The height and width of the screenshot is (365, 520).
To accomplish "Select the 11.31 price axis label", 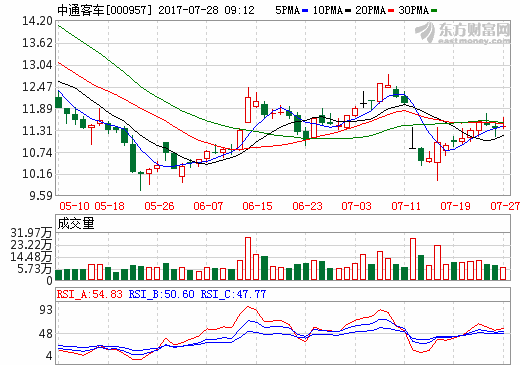I will tap(37, 131).
